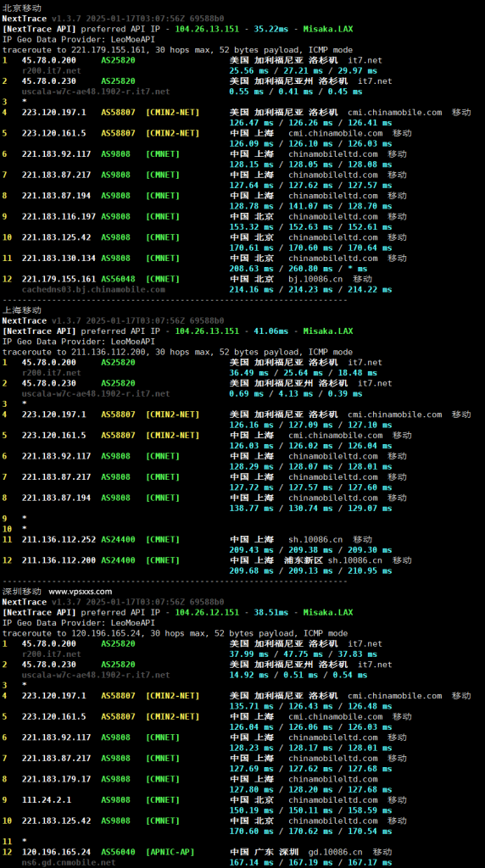Select hop IP 211.136.112.252

click(x=59, y=540)
